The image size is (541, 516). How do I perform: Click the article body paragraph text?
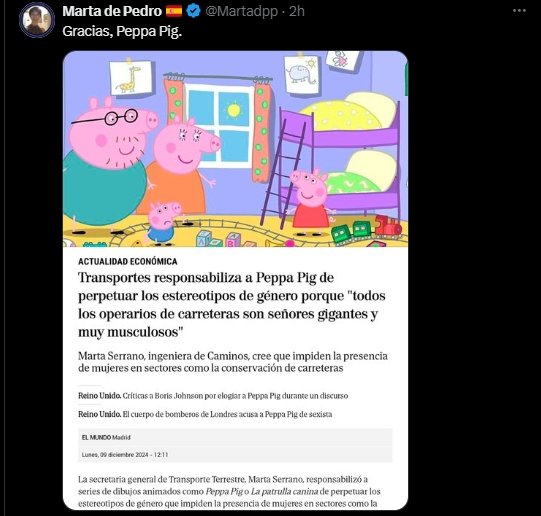tap(229, 492)
